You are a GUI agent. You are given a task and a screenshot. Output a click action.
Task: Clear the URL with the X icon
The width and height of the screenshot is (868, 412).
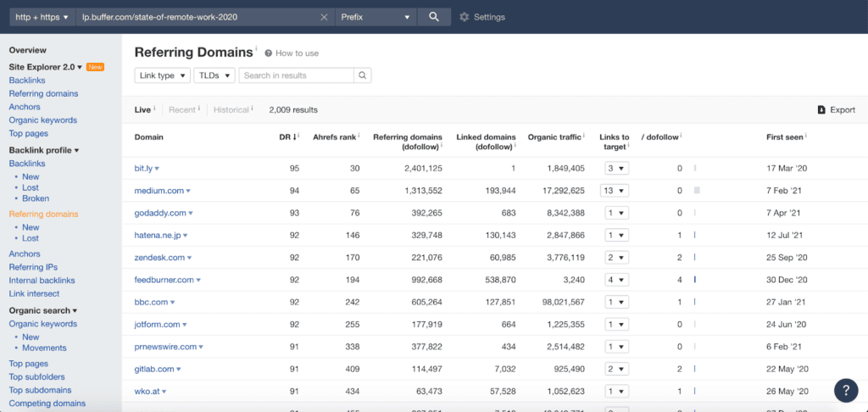pyautogui.click(x=324, y=17)
